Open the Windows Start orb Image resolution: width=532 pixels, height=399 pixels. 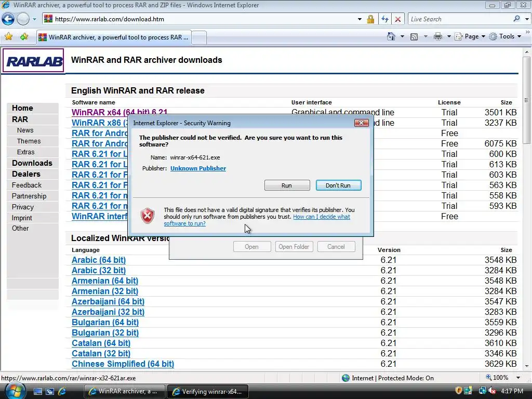[x=15, y=391]
